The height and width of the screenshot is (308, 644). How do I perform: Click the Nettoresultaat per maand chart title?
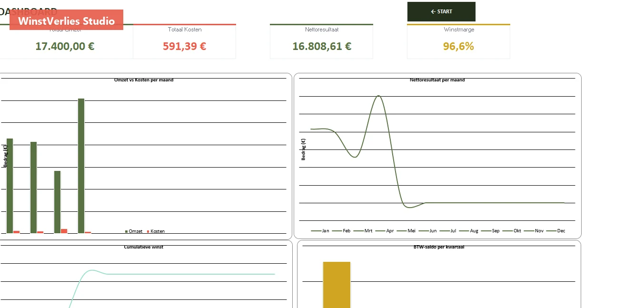click(437, 80)
